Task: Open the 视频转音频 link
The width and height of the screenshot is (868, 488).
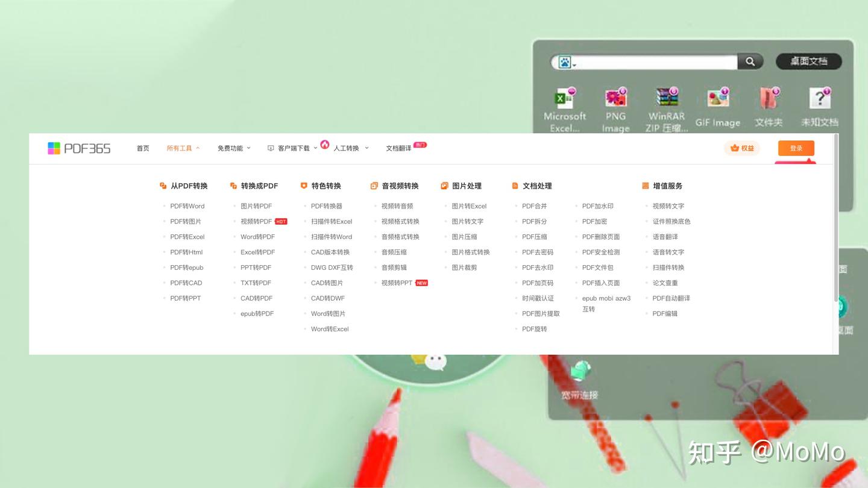Action: point(397,206)
